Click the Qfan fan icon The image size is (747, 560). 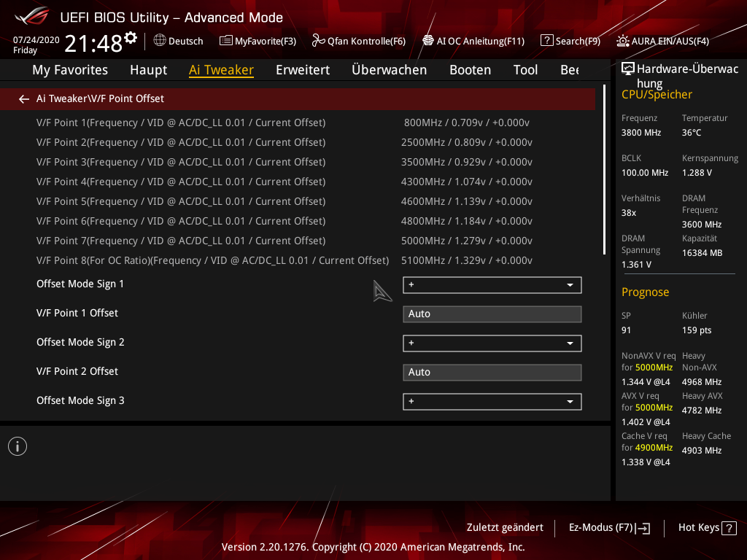(318, 41)
